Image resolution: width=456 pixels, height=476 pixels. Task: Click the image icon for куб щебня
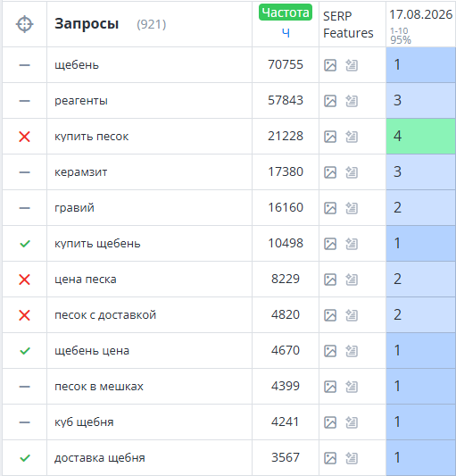[330, 422]
